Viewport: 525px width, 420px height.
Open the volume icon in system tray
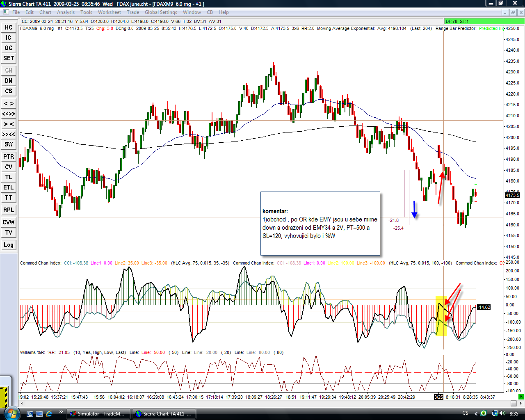[x=502, y=413]
